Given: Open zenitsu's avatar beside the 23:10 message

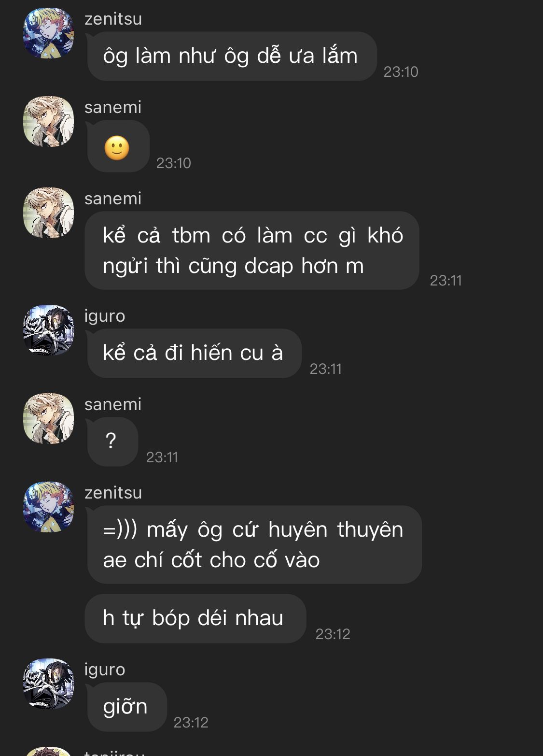Looking at the screenshot, I should click(48, 33).
